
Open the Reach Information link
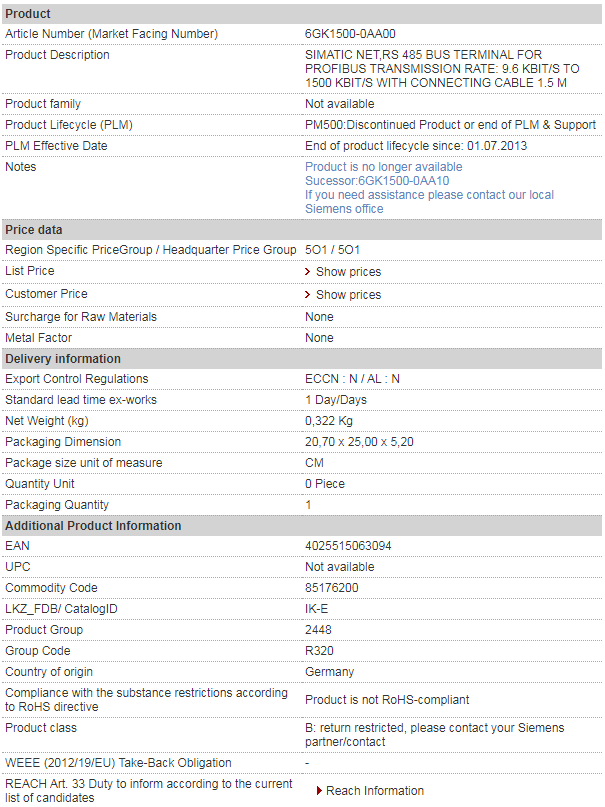coord(375,791)
